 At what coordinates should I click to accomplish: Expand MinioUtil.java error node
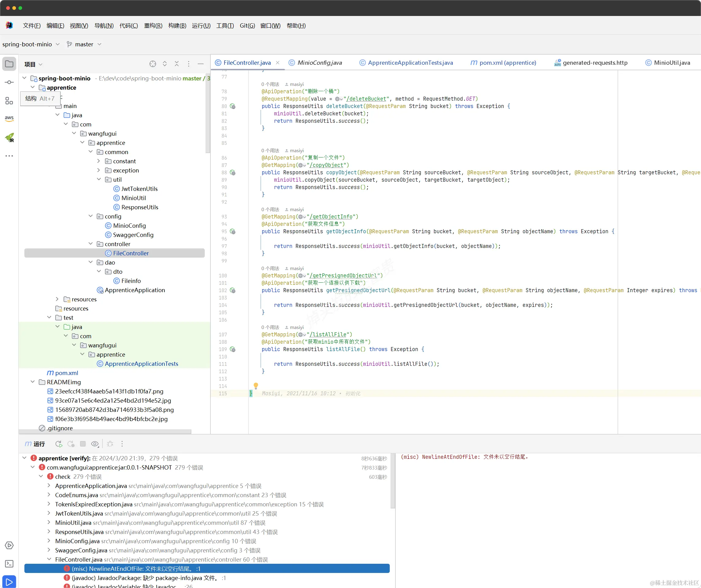(49, 522)
